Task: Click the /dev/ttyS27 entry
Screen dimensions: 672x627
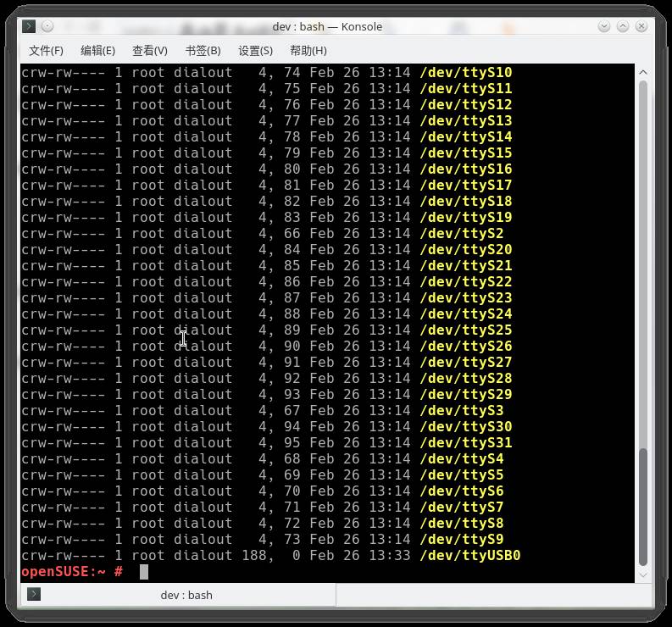Action: (x=466, y=363)
